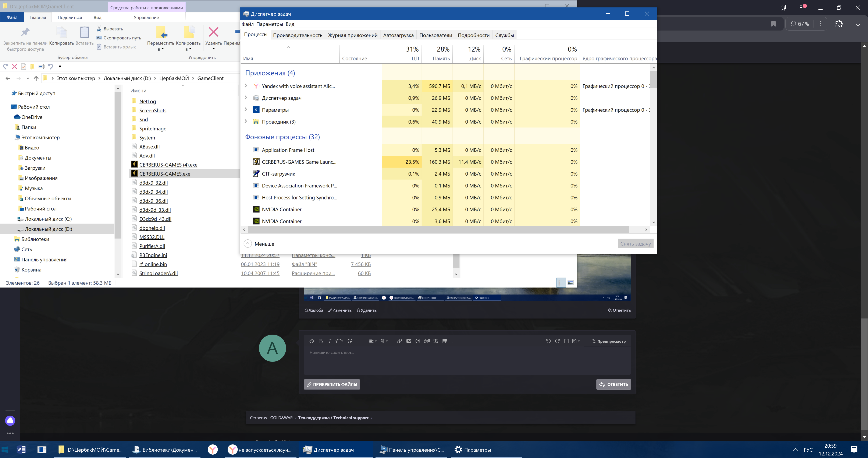Open browser downloads arrow icon
The height and width of the screenshot is (458, 868).
pos(858,24)
